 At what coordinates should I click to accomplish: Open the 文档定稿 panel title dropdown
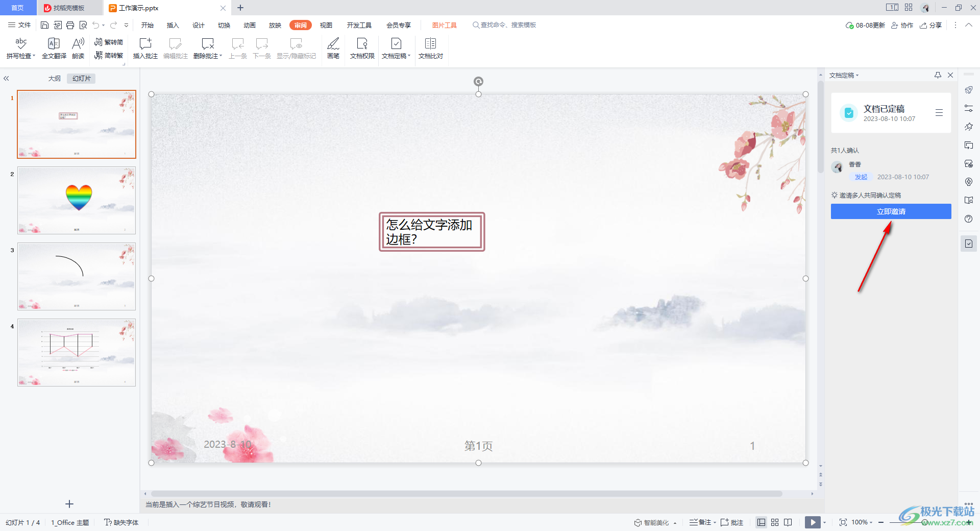pyautogui.click(x=857, y=76)
